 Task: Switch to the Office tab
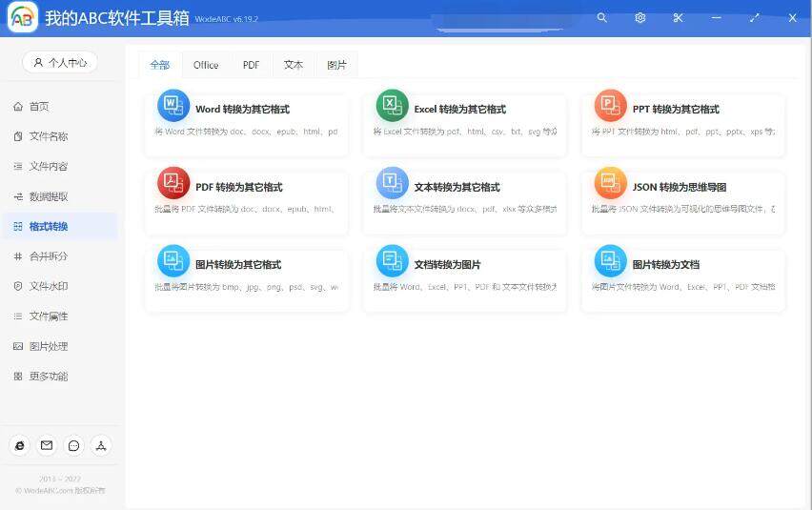click(206, 65)
